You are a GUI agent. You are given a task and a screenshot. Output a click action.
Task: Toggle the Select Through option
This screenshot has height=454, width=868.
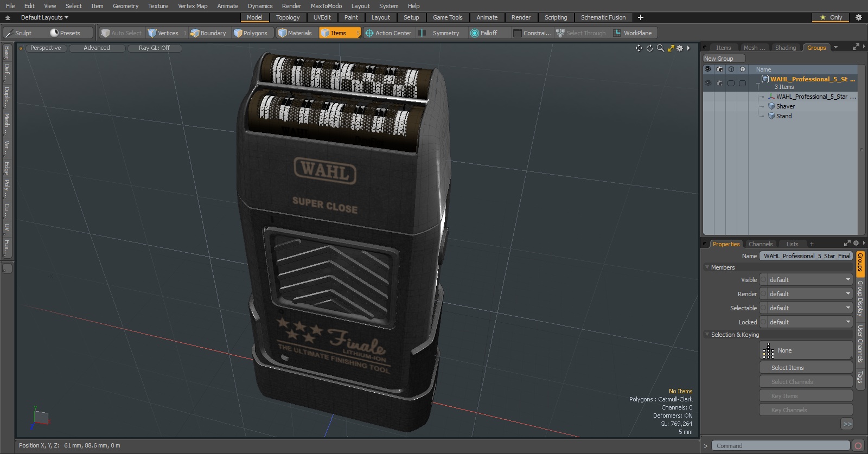tap(580, 33)
